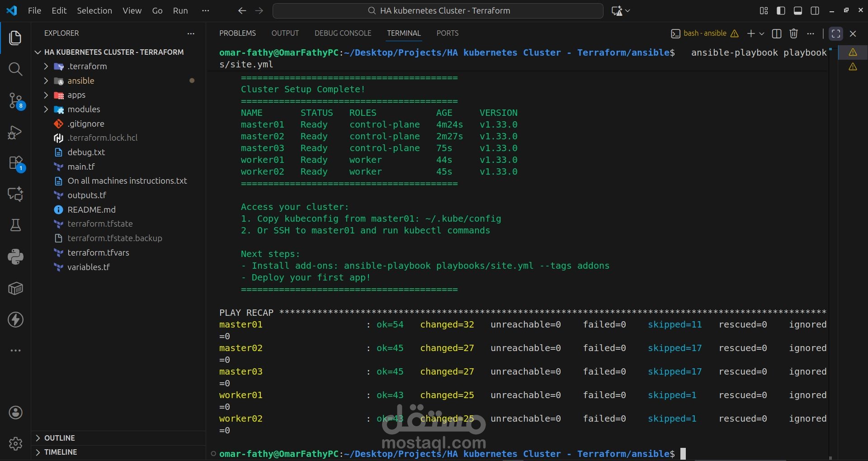868x461 pixels.
Task: Open the Extensions view with 1 notification
Action: click(x=15, y=163)
